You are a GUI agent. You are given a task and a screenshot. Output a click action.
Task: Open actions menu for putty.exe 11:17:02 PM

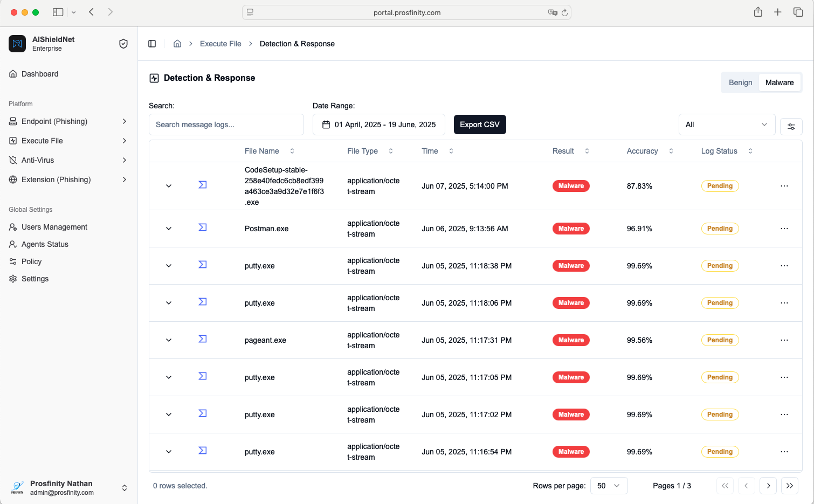(784, 415)
